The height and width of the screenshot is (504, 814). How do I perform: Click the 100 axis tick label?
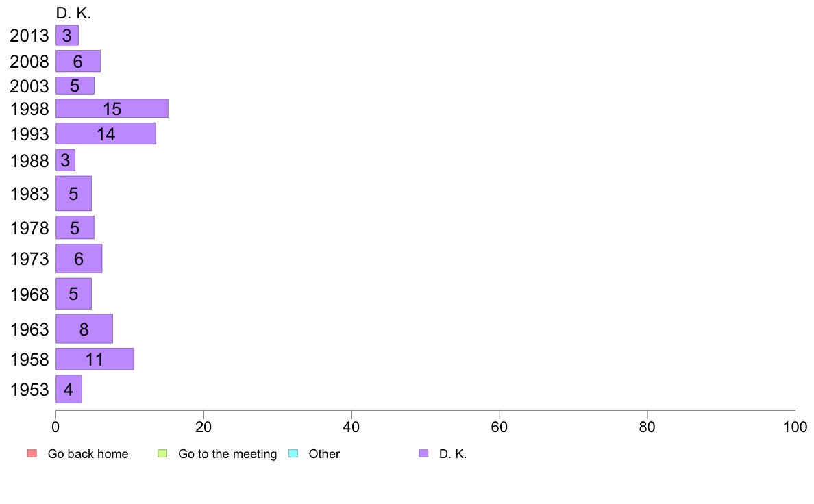click(795, 427)
